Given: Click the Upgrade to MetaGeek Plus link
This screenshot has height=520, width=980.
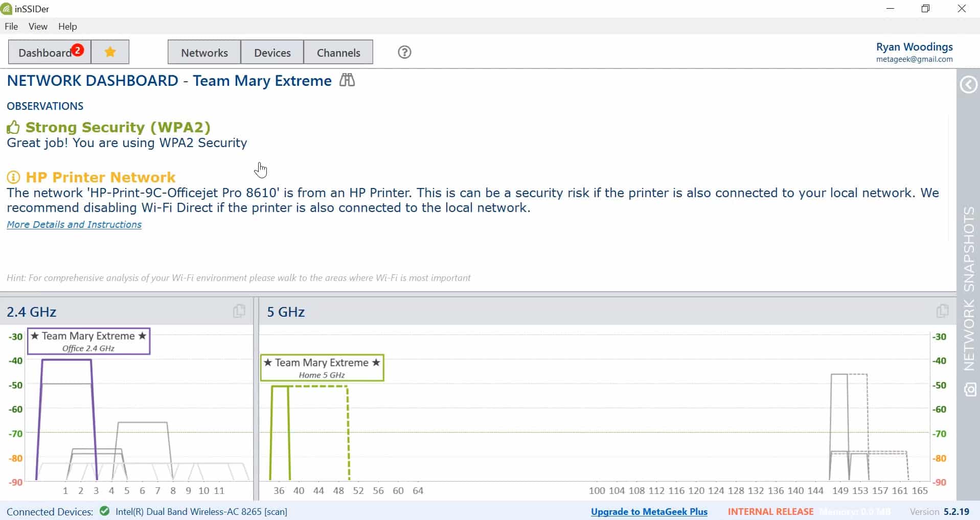Looking at the screenshot, I should tap(649, 512).
